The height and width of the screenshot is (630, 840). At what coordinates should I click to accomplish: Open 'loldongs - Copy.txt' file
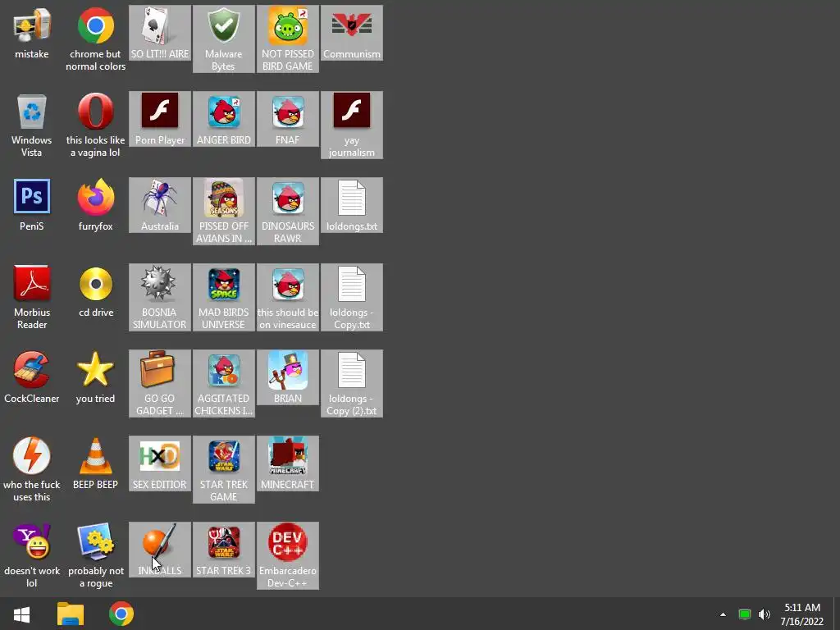click(351, 297)
